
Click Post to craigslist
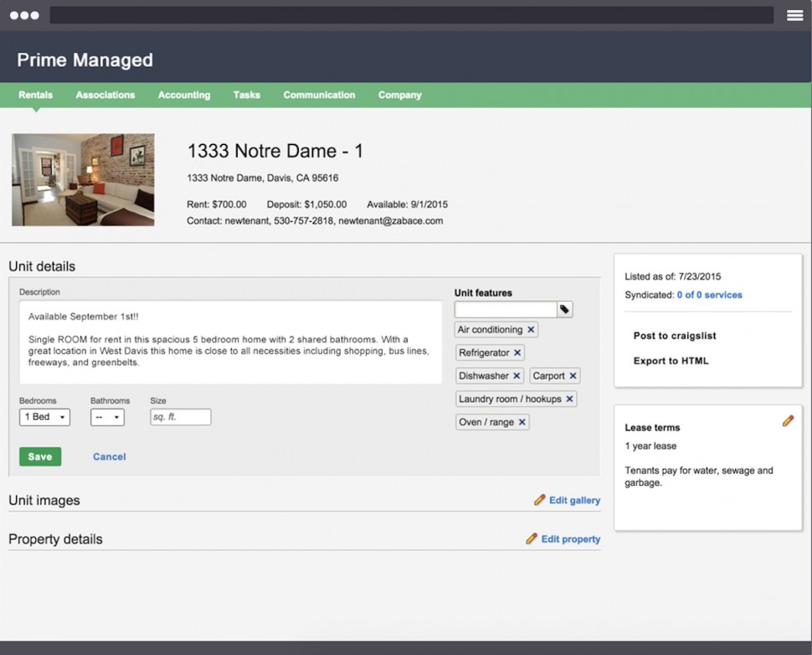(675, 336)
